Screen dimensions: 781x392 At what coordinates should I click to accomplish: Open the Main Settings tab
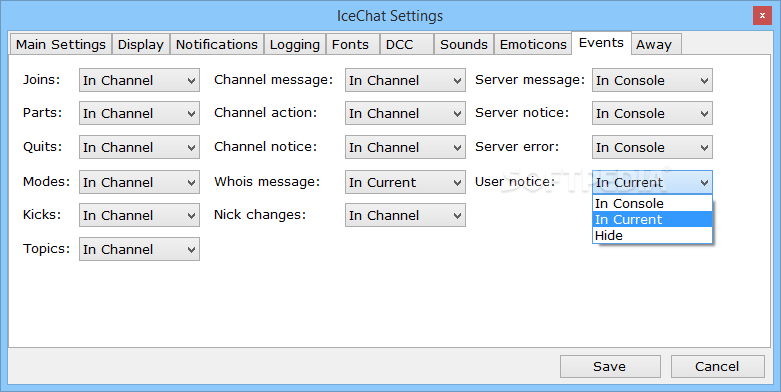coord(60,44)
